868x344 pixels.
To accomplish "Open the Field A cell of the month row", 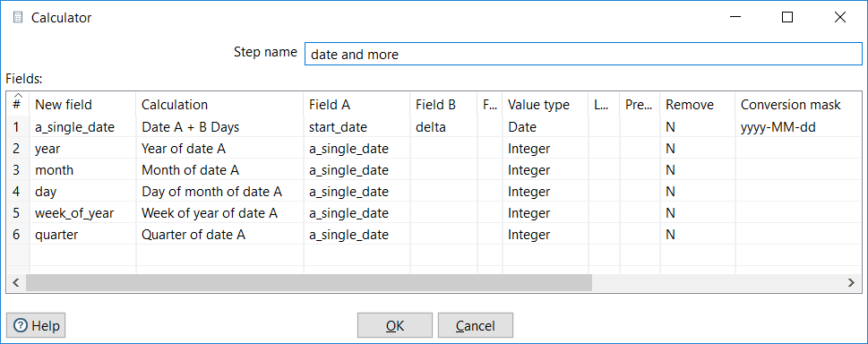I will 357,170.
